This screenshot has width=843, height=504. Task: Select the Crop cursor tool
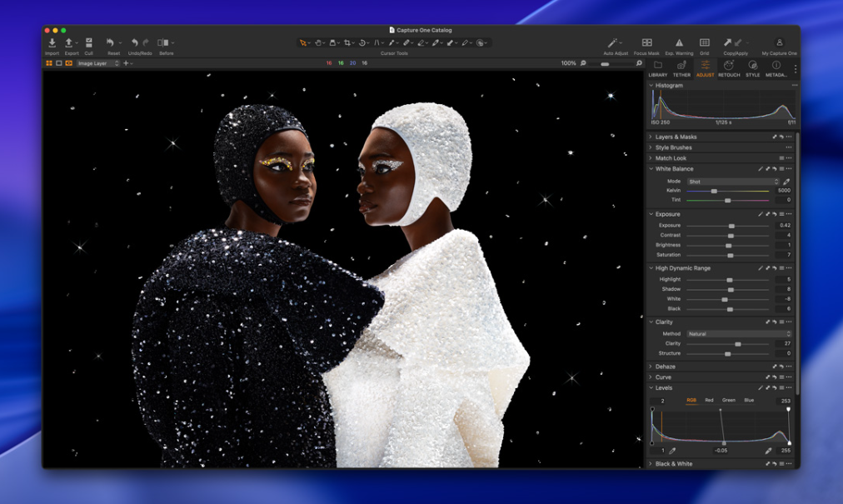347,42
